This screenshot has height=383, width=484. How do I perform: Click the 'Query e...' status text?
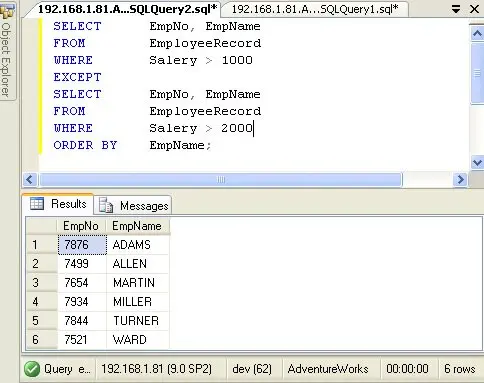pos(67,369)
